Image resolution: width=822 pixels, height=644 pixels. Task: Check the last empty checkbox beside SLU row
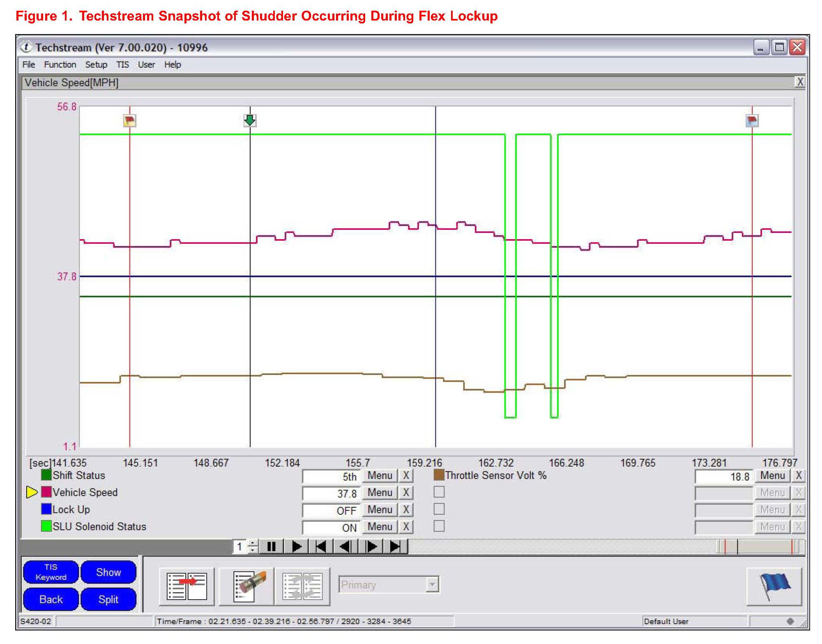[x=439, y=526]
